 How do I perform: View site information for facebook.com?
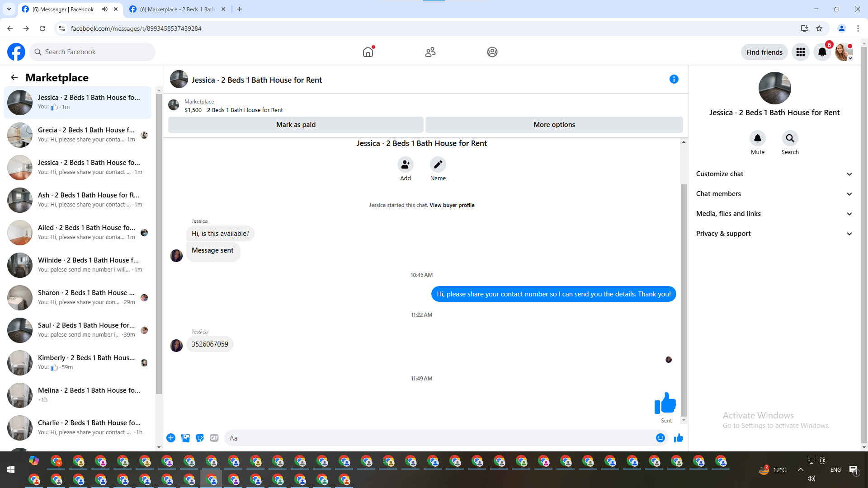[x=62, y=28]
